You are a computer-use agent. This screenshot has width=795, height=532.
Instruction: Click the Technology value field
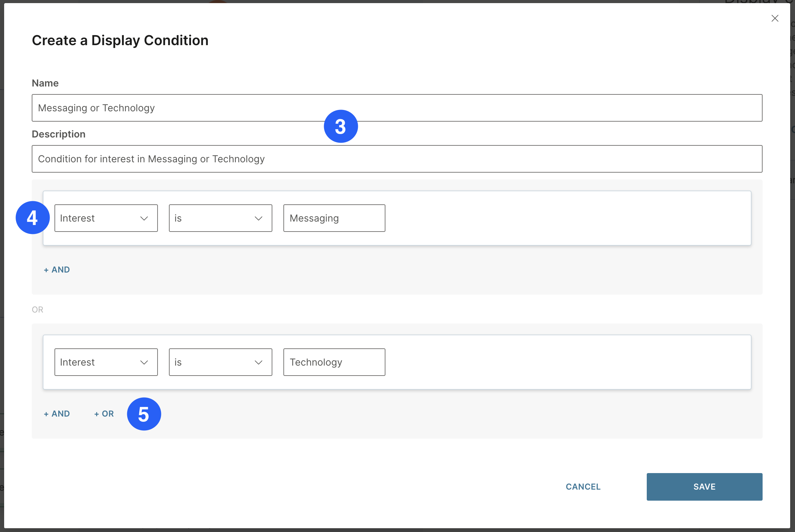point(334,362)
